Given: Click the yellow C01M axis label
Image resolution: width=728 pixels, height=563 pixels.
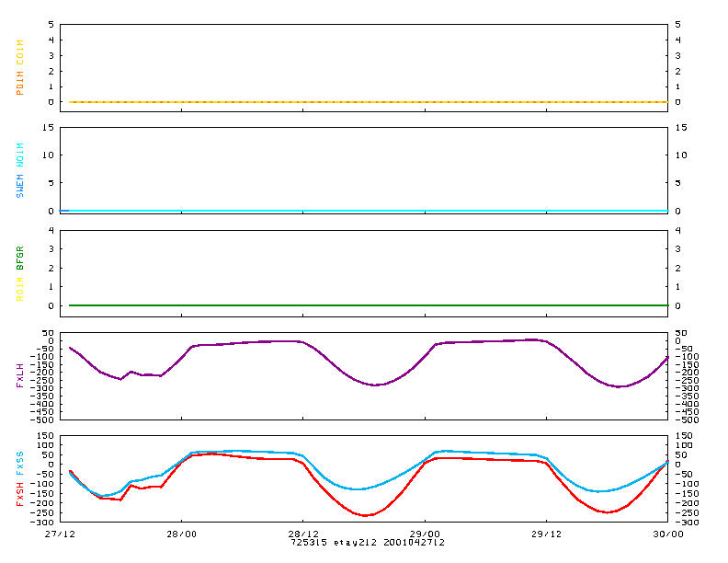Looking at the screenshot, I should tap(19, 52).
